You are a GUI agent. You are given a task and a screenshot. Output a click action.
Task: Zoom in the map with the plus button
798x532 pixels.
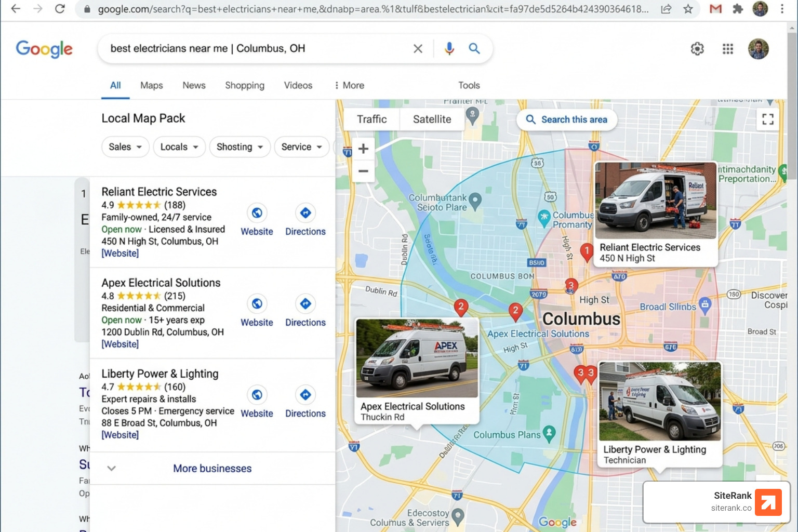point(363,149)
